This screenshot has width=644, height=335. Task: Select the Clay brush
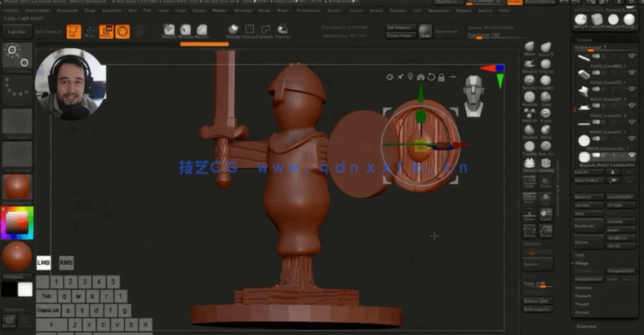pos(546,99)
